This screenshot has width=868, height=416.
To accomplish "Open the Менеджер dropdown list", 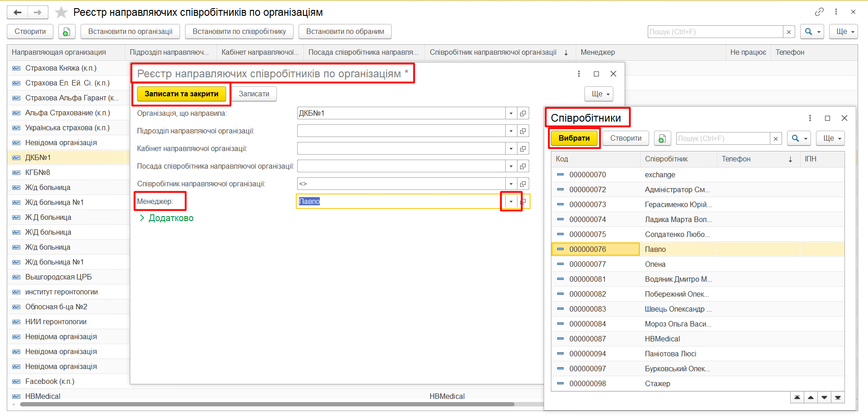I will pos(511,202).
